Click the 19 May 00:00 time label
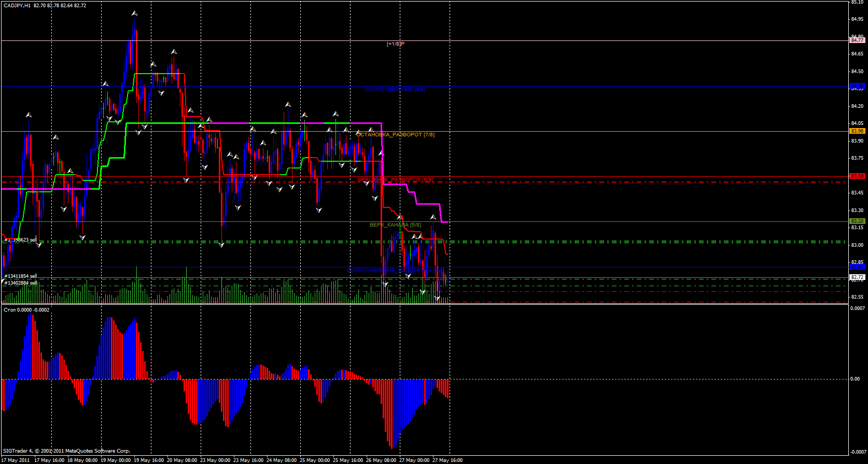 tap(116, 460)
